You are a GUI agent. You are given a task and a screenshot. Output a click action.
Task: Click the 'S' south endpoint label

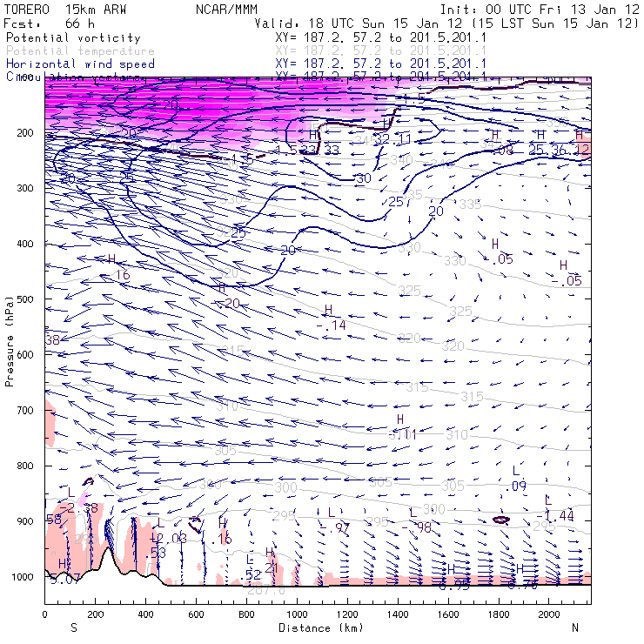tap(73, 627)
